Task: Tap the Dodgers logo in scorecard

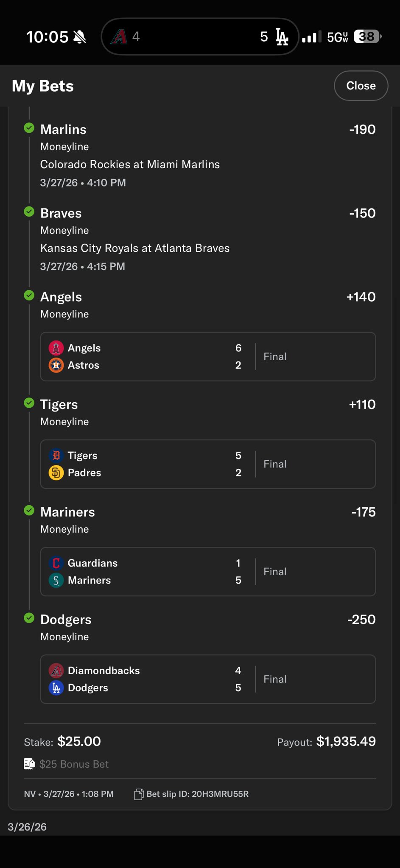Action: [x=56, y=687]
